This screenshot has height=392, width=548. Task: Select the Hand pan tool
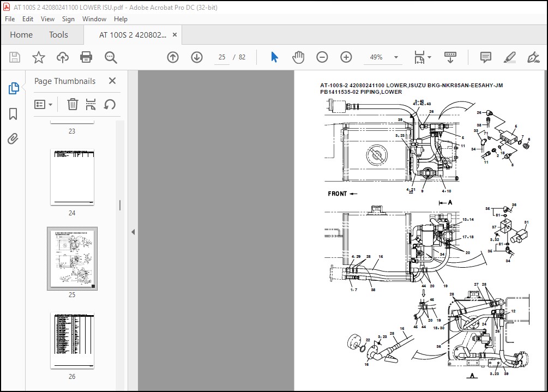pos(298,57)
